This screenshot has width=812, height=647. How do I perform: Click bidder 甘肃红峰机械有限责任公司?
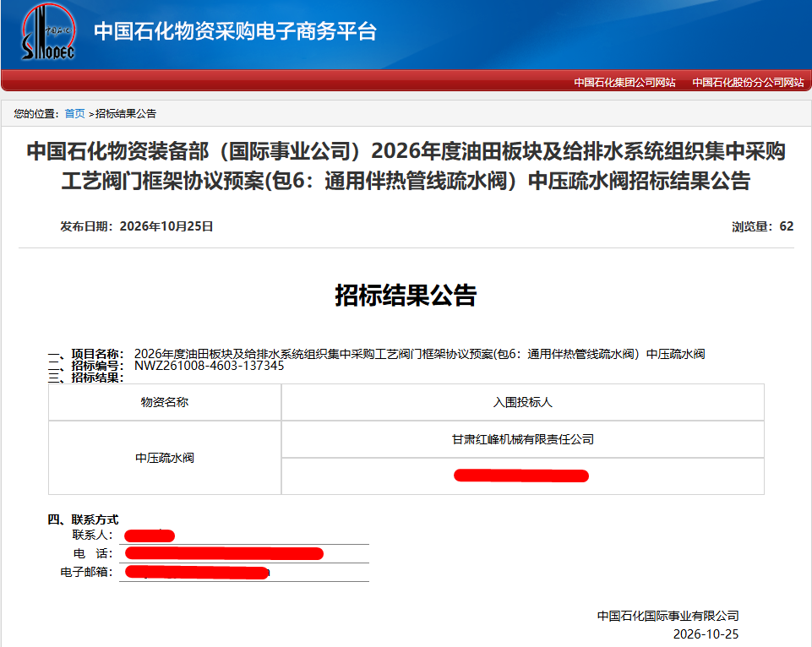tap(522, 439)
